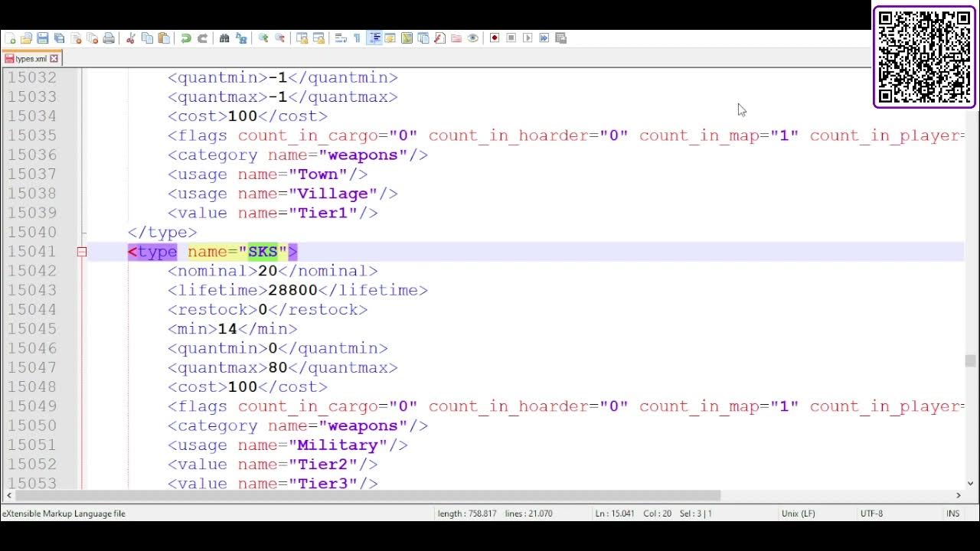The image size is (980, 551).
Task: Click the Save All icon
Action: coord(59,38)
